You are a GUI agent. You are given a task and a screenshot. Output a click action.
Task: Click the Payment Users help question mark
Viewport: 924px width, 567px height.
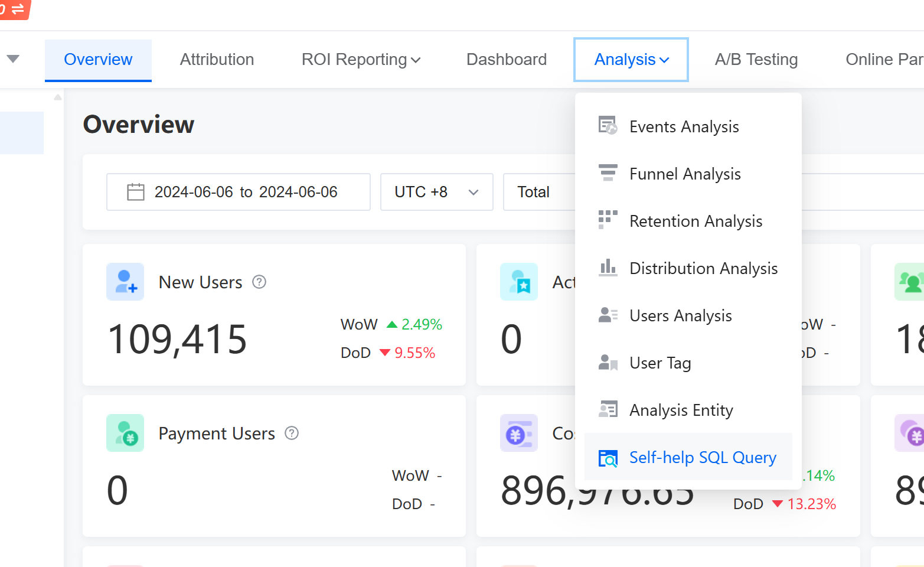click(x=292, y=434)
